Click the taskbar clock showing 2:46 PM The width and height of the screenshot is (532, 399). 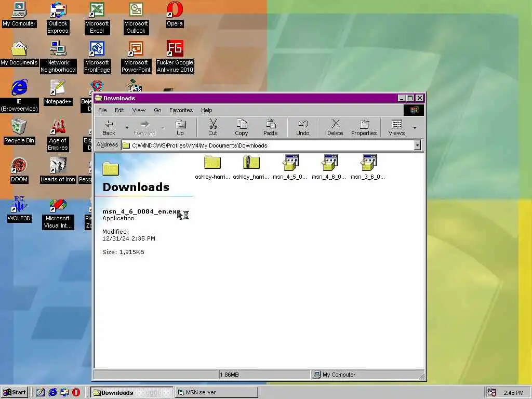point(513,393)
